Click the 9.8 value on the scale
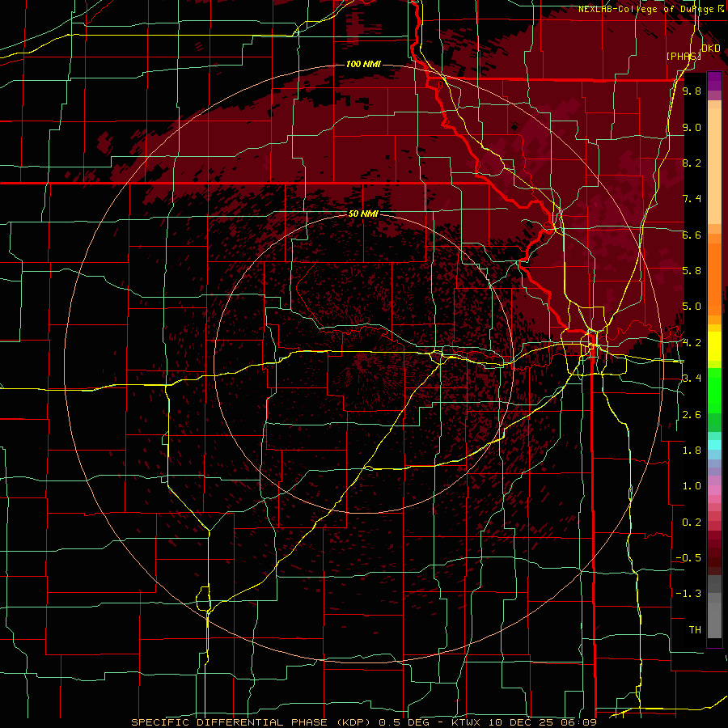Screen dimensions: 728x728 click(x=692, y=91)
